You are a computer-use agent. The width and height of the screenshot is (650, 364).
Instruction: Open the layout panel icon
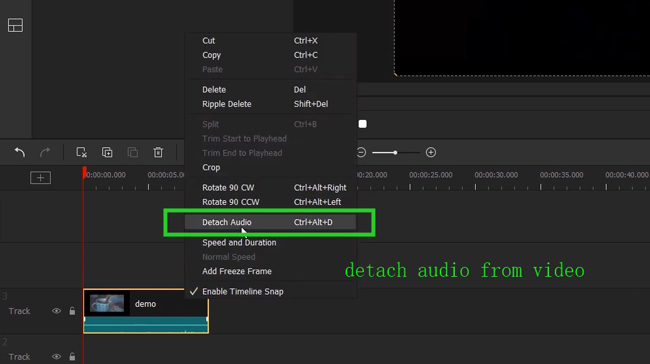point(15,25)
